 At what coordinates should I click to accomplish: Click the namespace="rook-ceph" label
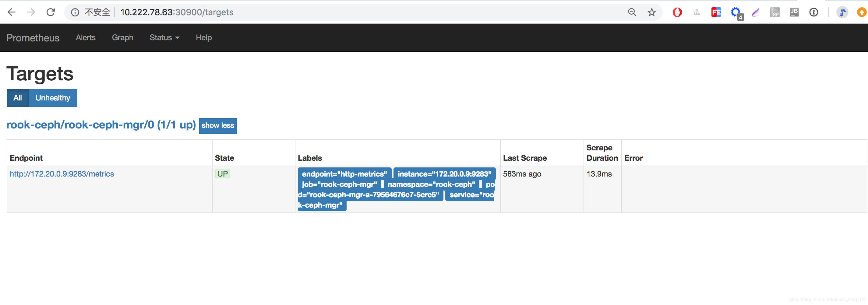431,184
